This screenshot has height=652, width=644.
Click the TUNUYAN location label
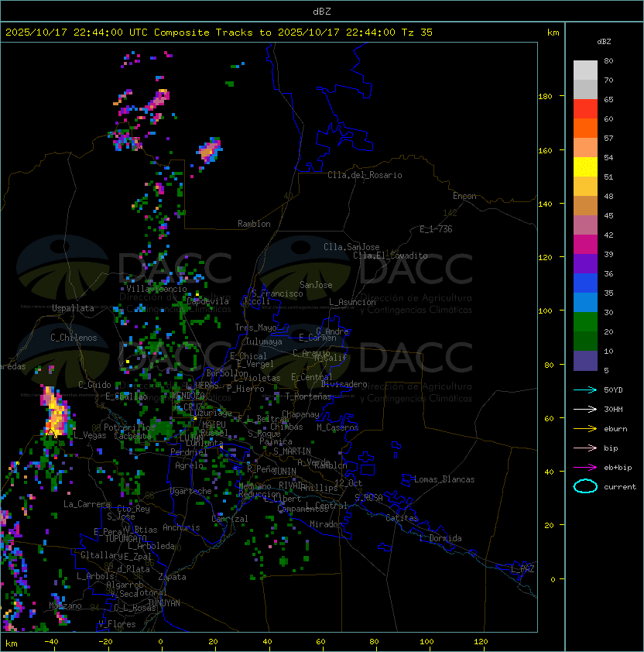(x=164, y=603)
